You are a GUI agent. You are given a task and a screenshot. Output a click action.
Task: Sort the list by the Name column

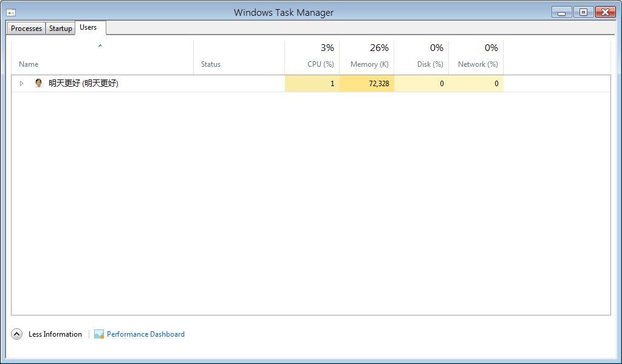click(102, 58)
